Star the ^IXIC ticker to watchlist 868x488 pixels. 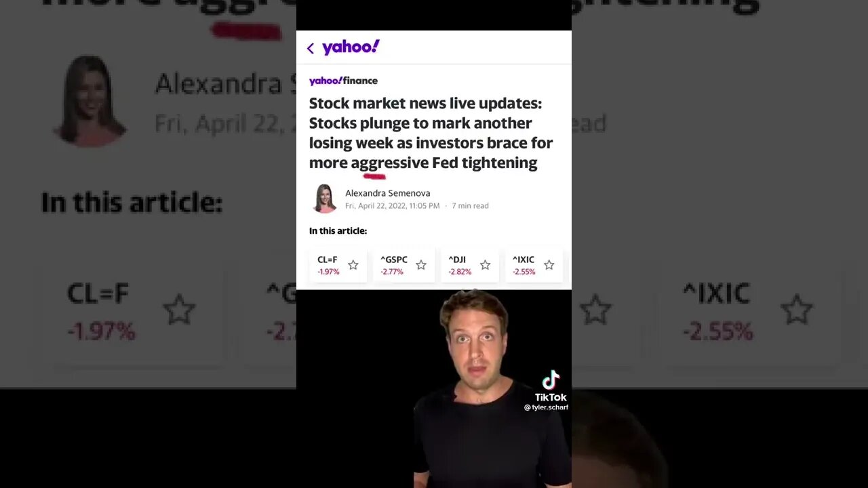(x=549, y=265)
